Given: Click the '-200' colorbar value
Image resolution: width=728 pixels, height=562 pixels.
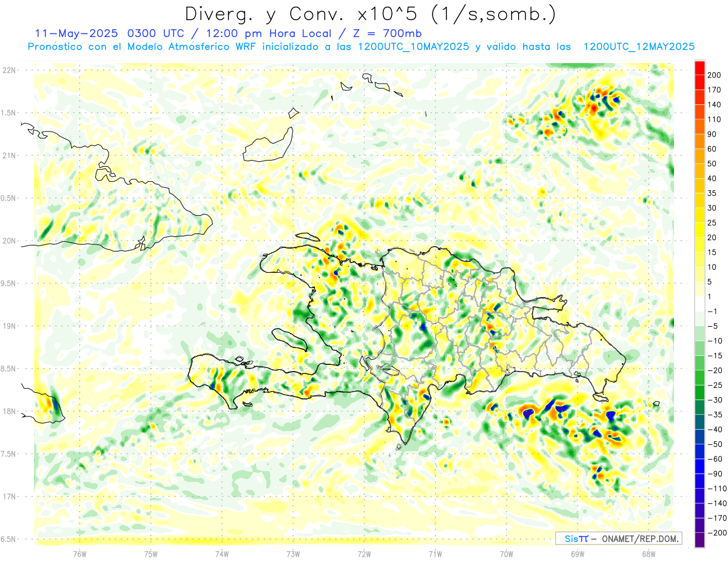Looking at the screenshot, I should (x=717, y=533).
